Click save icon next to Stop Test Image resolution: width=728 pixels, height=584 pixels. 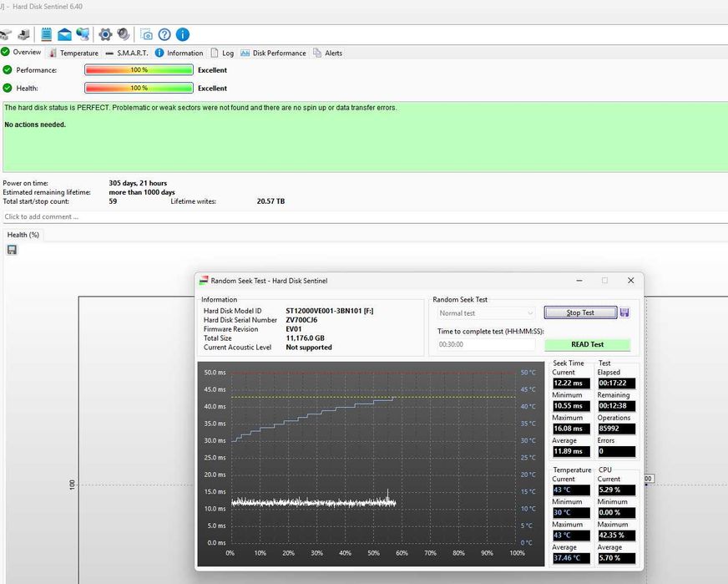point(624,312)
